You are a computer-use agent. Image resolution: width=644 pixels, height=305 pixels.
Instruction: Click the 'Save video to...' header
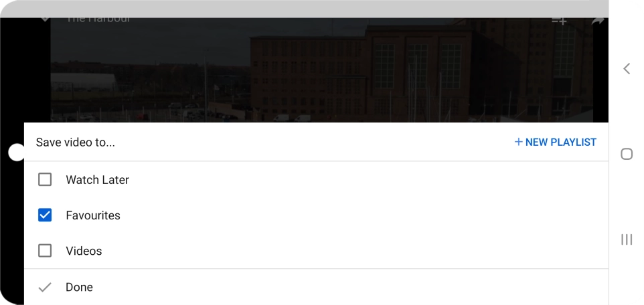(x=75, y=142)
